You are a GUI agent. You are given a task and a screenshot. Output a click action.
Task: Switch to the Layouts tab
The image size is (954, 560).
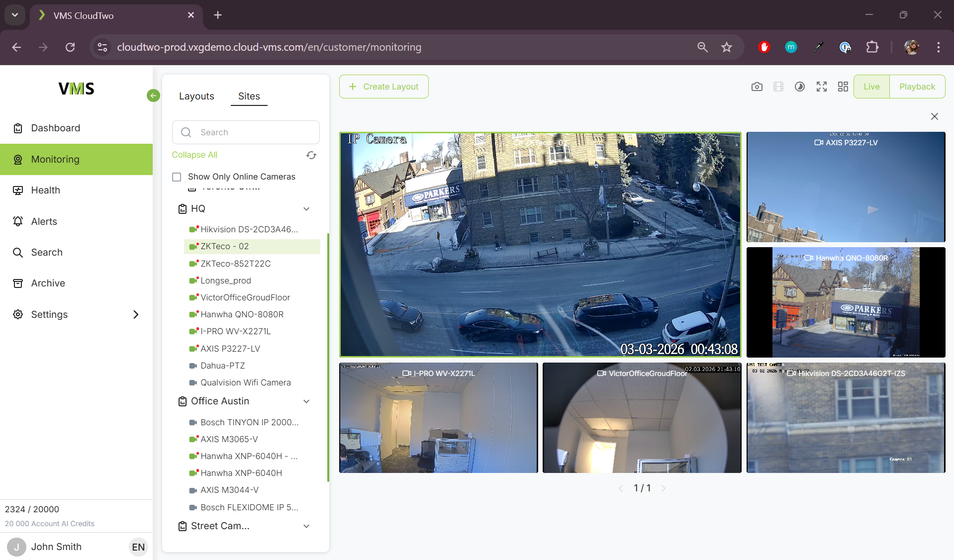click(196, 96)
